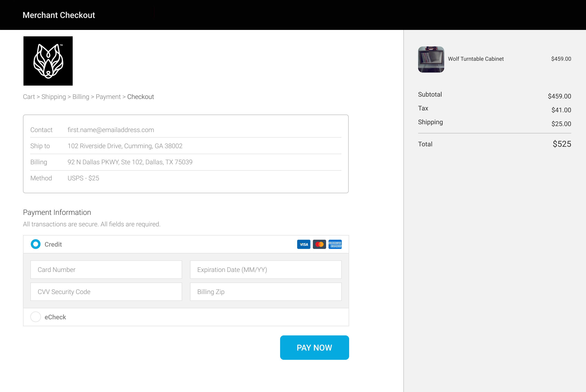Click the wolf logo image

pos(48,61)
